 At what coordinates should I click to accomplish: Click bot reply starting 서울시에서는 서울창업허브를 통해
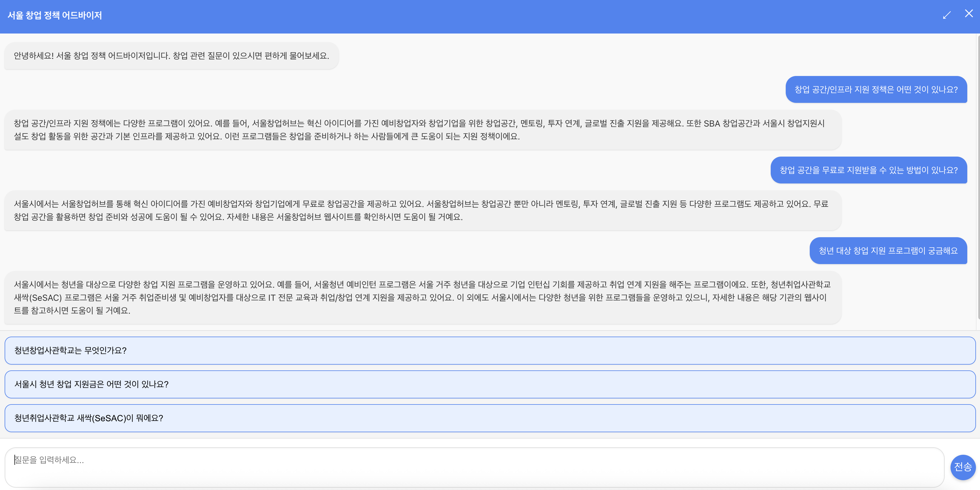tap(423, 210)
